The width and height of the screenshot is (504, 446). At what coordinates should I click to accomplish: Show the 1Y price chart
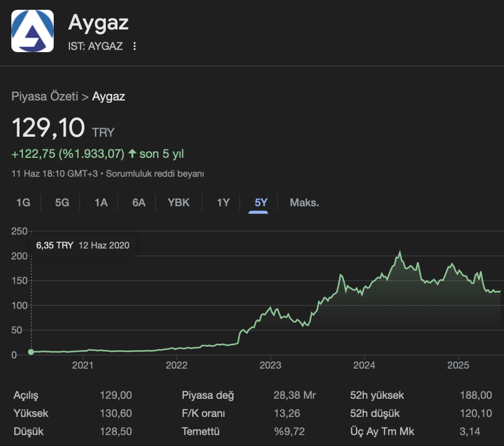point(223,203)
